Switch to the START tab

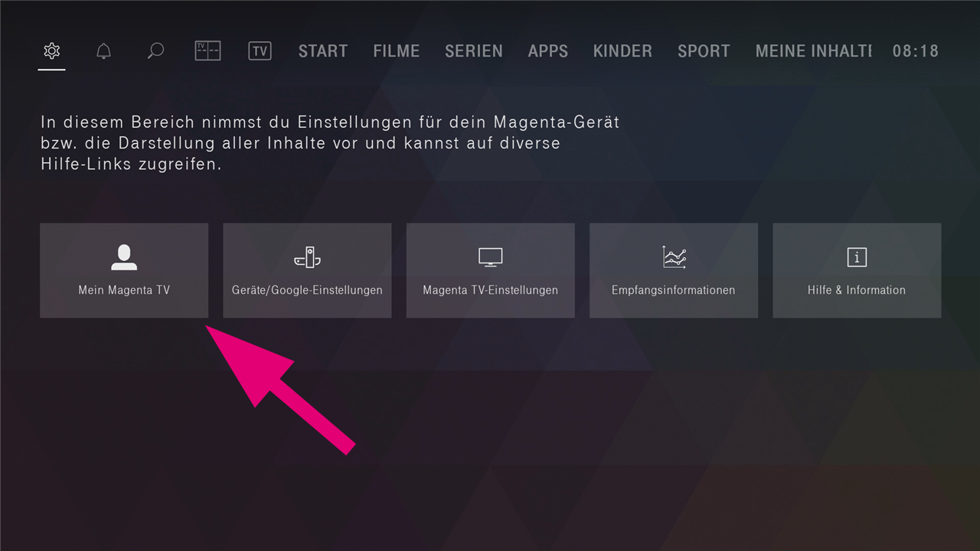click(x=322, y=51)
